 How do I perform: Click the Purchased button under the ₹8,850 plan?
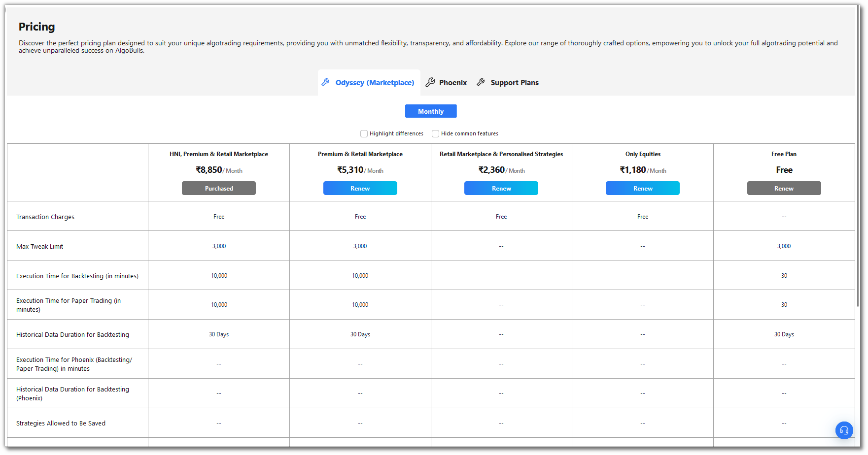click(x=219, y=188)
